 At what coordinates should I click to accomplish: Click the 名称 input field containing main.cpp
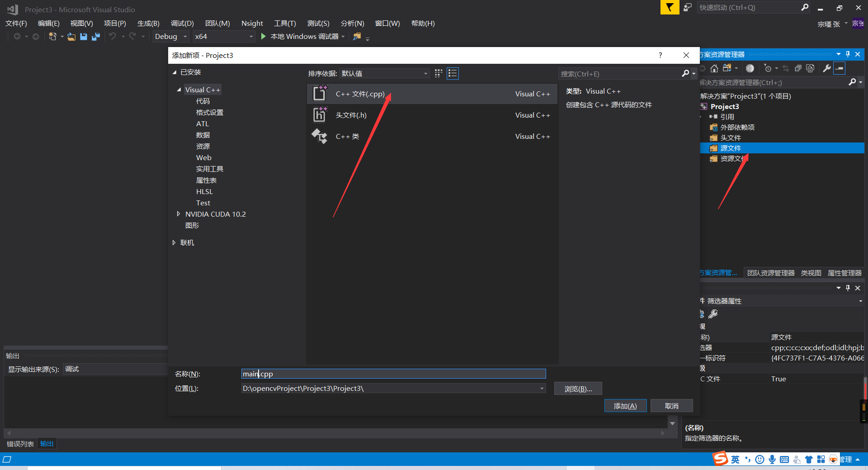pos(393,374)
